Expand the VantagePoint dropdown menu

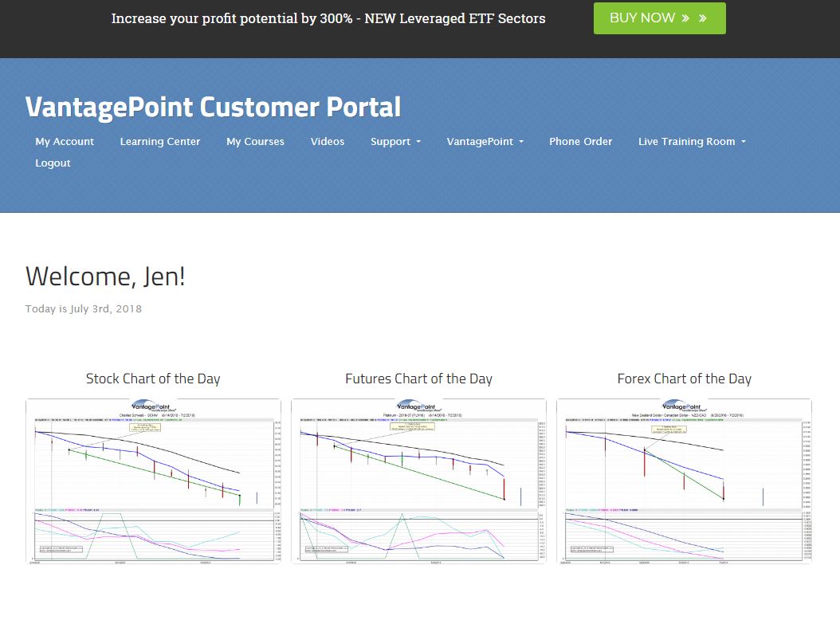[x=485, y=141]
